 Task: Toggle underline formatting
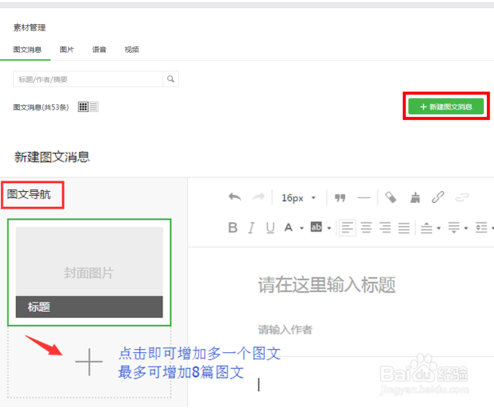270,228
